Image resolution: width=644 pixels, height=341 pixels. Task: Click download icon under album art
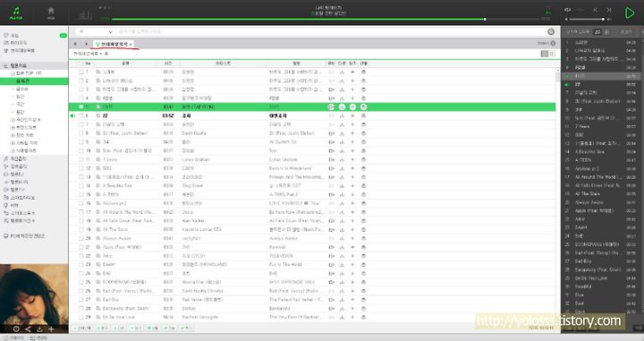click(39, 329)
